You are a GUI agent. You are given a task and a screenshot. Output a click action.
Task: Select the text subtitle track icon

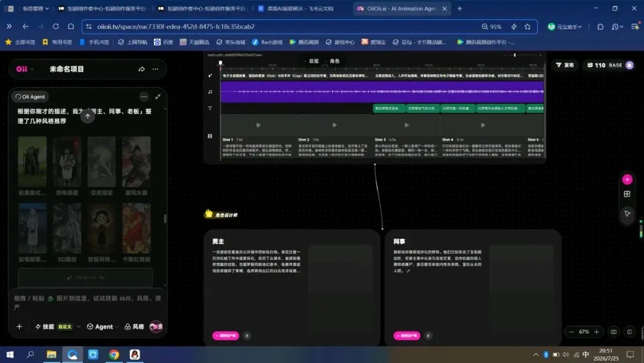point(210,108)
